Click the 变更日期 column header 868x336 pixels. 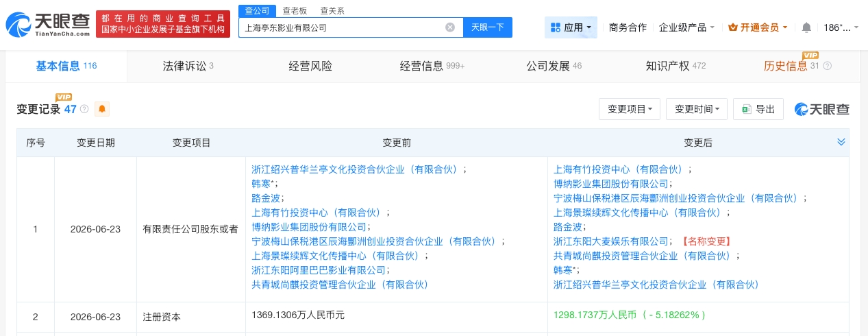[x=96, y=143]
